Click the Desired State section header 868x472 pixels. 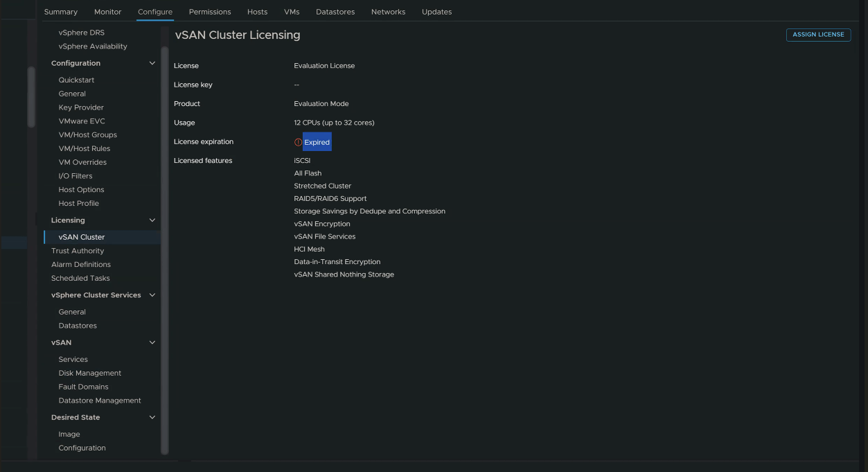pyautogui.click(x=76, y=417)
